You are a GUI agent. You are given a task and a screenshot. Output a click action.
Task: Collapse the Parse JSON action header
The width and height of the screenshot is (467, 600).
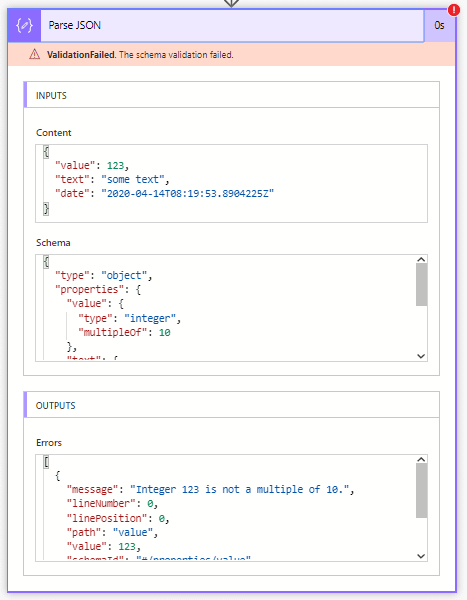point(232,25)
